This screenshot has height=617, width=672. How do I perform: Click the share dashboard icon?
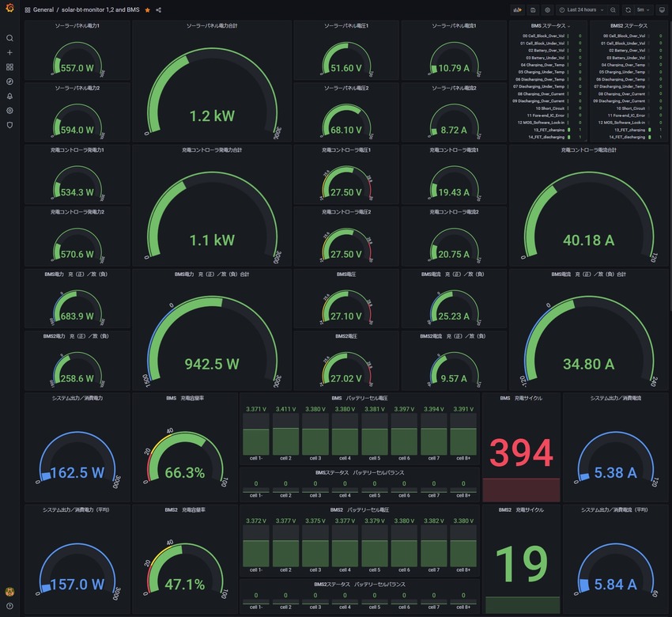[159, 9]
